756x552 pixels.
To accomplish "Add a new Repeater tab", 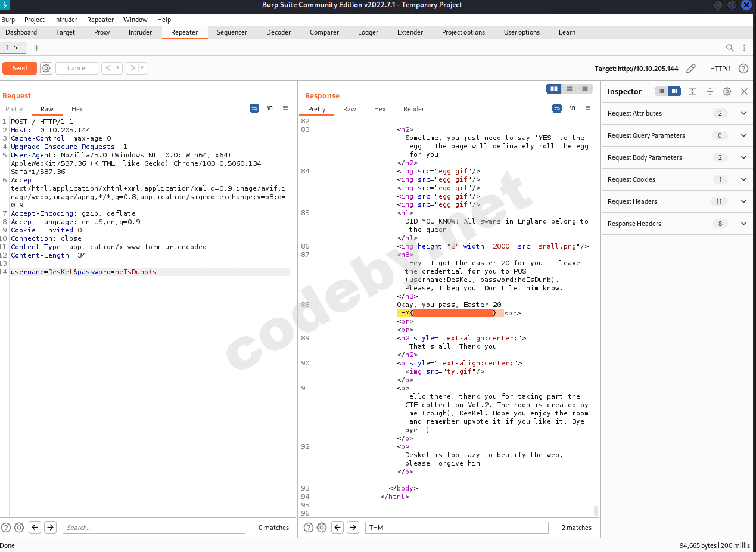I will tap(36, 48).
